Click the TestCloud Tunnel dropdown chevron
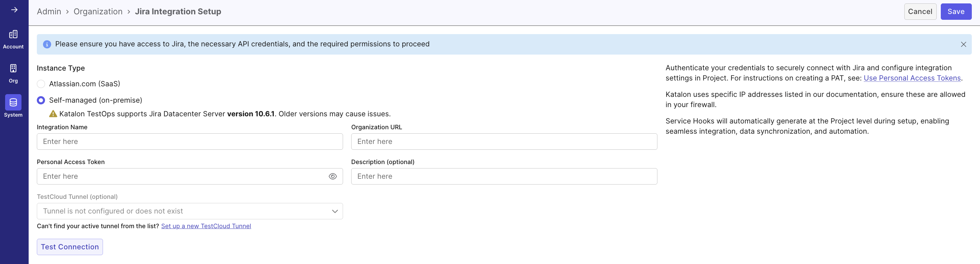 click(x=335, y=211)
